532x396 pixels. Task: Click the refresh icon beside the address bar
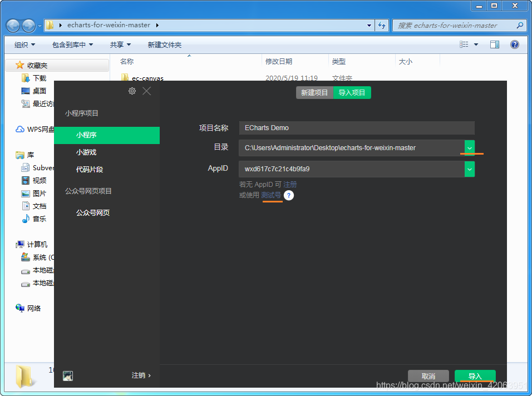pyautogui.click(x=382, y=26)
